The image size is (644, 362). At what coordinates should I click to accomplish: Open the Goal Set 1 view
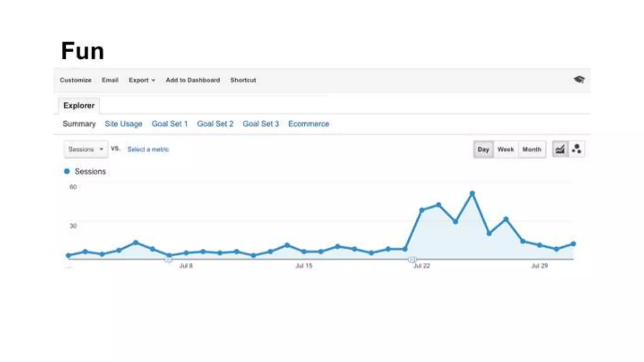click(169, 124)
